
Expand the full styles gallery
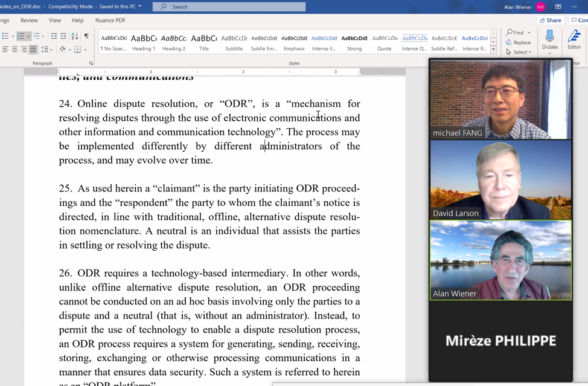point(493,50)
